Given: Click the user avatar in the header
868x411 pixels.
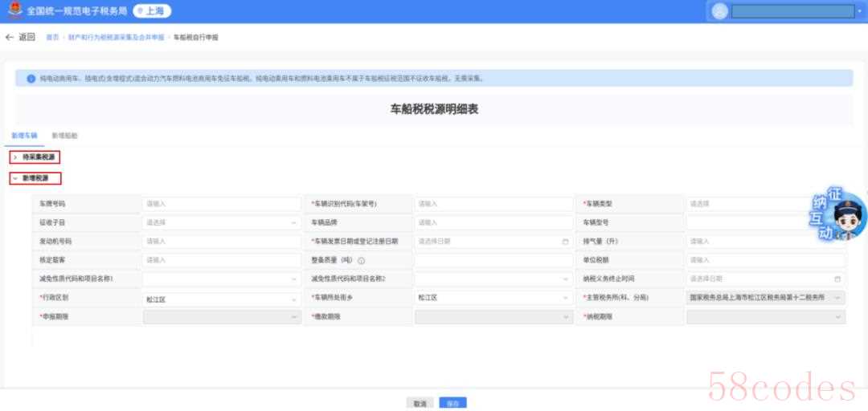Looking at the screenshot, I should (719, 11).
